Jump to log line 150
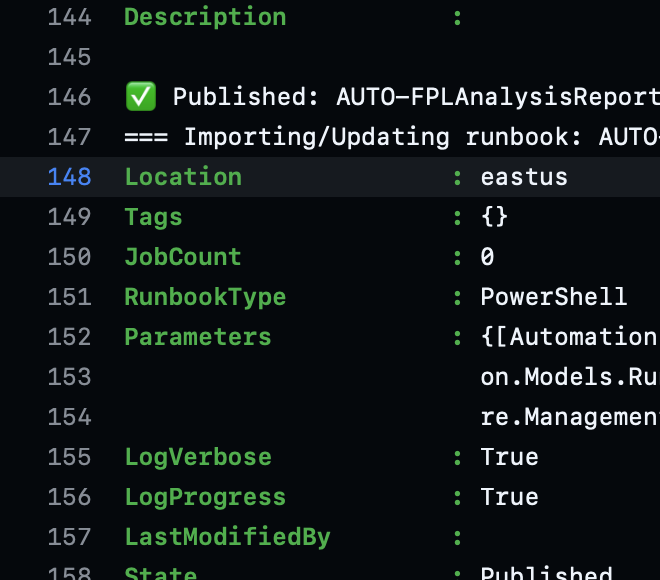This screenshot has height=580, width=660. point(69,257)
